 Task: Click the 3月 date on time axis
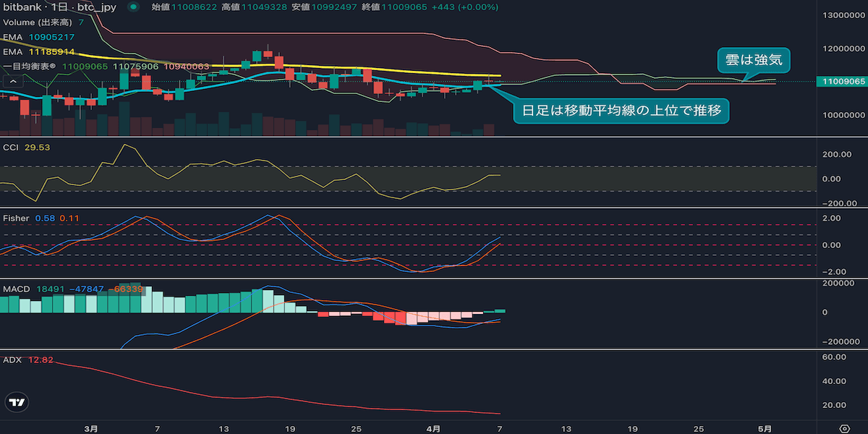point(91,428)
